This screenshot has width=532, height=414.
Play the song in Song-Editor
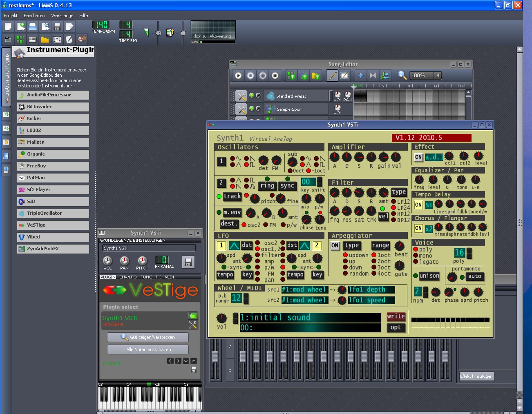pyautogui.click(x=238, y=76)
